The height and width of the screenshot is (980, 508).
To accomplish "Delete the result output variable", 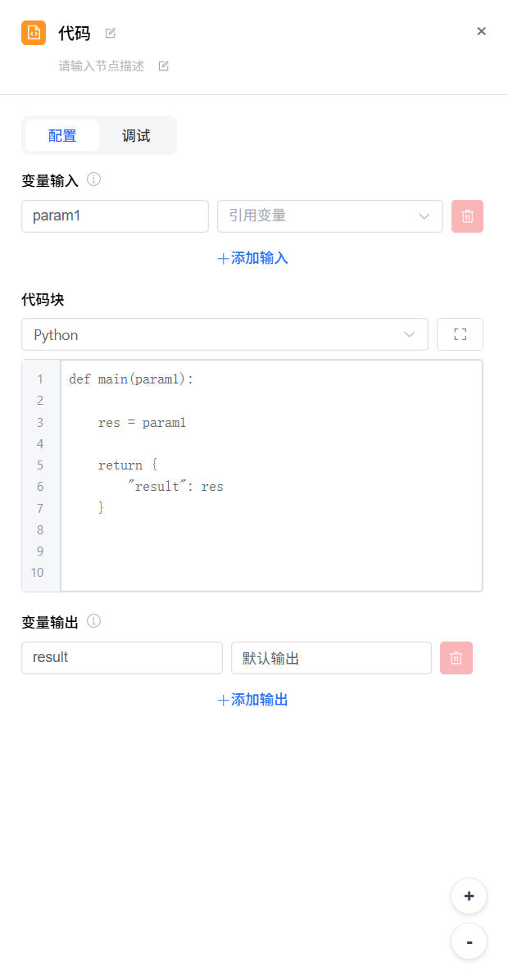I will coord(456,658).
